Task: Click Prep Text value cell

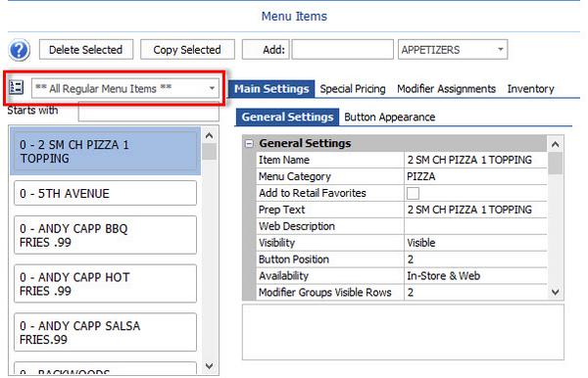Action: [x=475, y=210]
